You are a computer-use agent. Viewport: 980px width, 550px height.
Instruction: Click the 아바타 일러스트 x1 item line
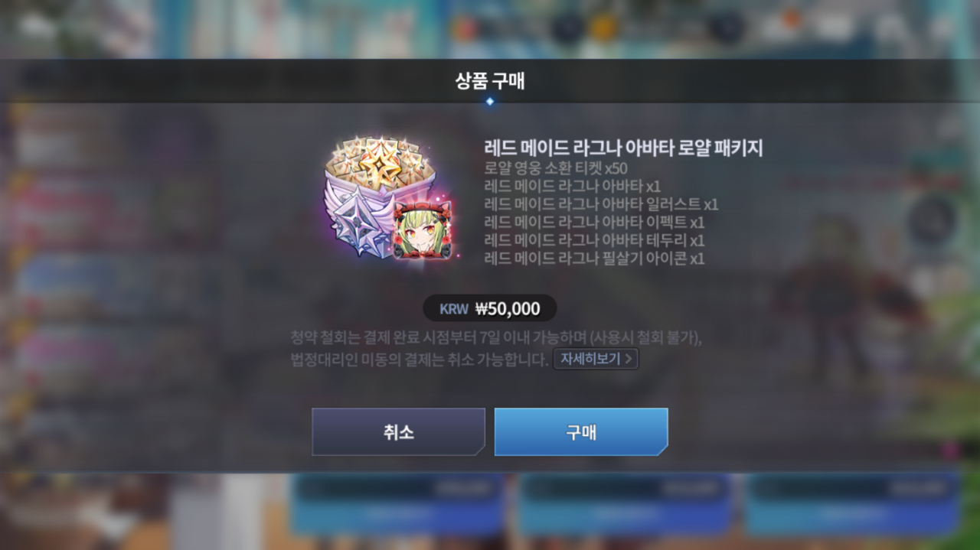click(602, 204)
